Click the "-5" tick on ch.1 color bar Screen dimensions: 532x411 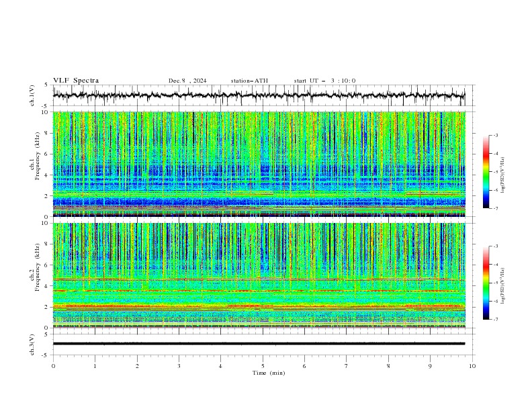495,172
